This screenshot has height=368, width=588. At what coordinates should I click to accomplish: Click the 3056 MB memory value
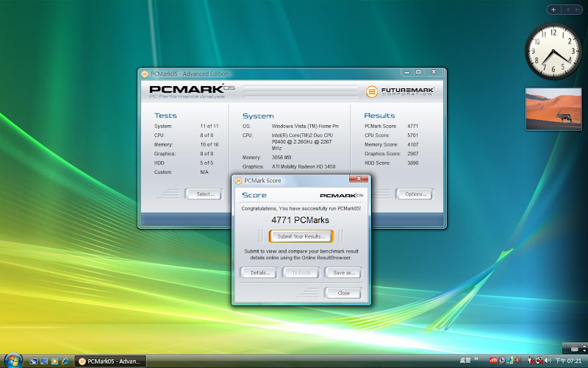point(282,158)
